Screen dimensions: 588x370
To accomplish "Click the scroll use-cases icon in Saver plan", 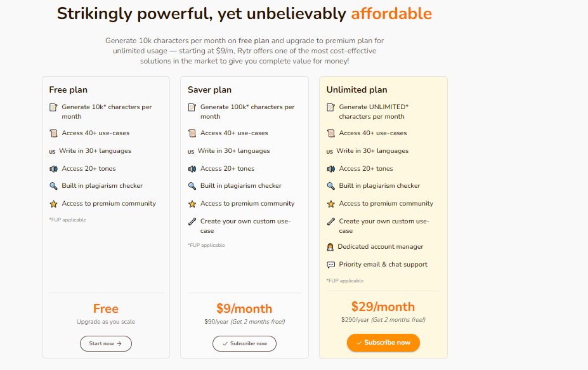I will (x=192, y=133).
